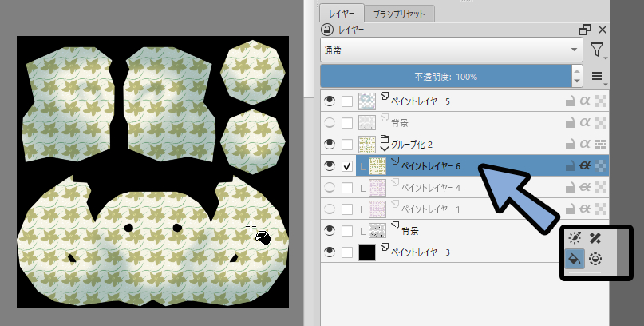
Task: Tick the checkbox on ペイントレイヤー 4
Action: click(347, 188)
